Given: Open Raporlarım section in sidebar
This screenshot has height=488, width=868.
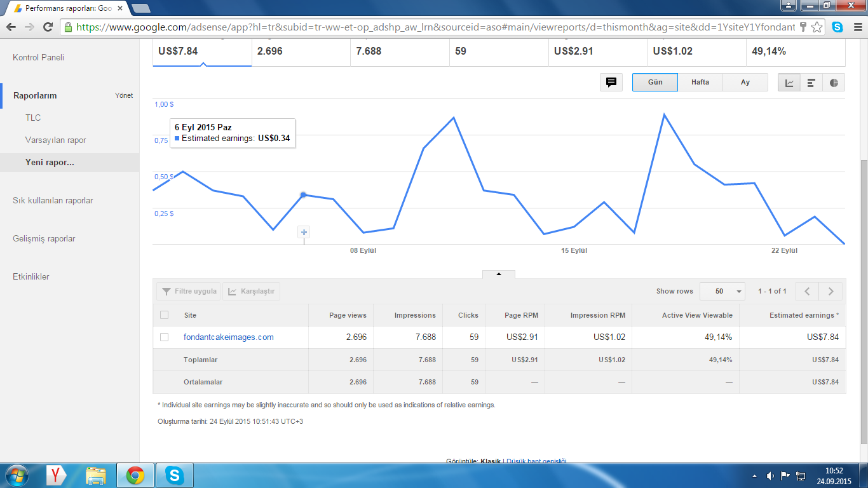Looking at the screenshot, I should coord(35,96).
